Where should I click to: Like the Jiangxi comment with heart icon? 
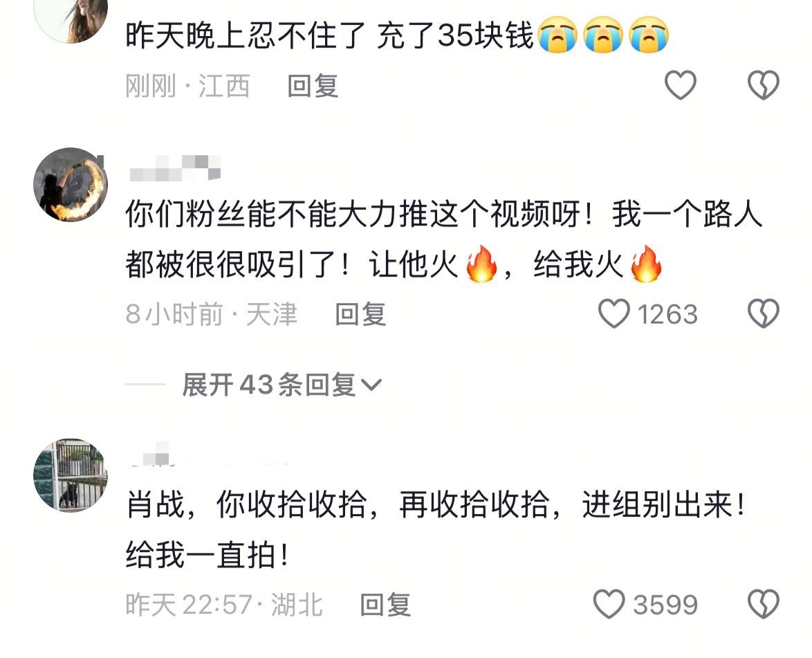(x=680, y=85)
